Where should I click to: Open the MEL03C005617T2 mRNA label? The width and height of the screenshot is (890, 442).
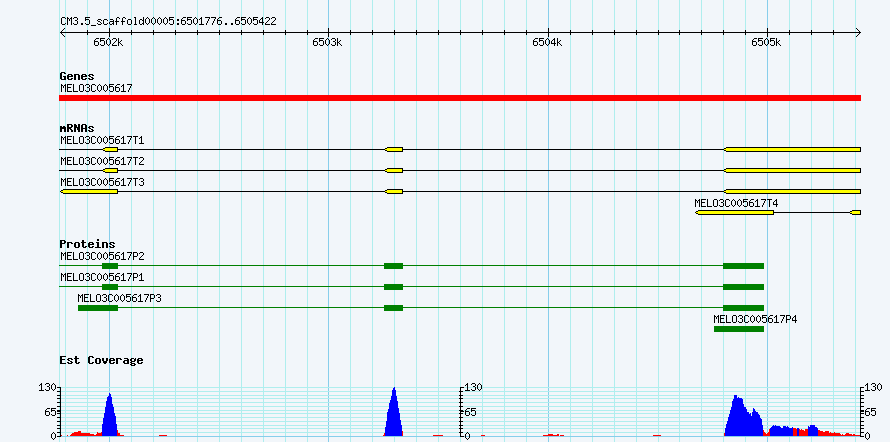click(x=102, y=161)
